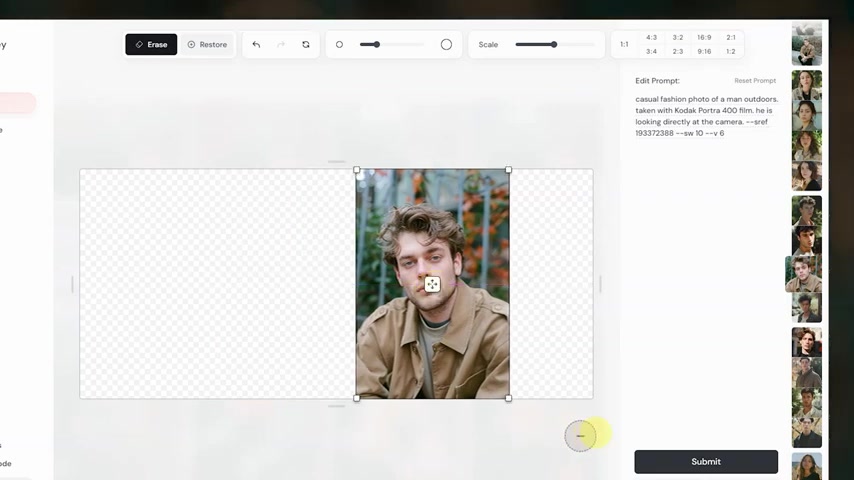Click the Edit Prompt: label
Viewport: 854px width, 480px height.
657,81
